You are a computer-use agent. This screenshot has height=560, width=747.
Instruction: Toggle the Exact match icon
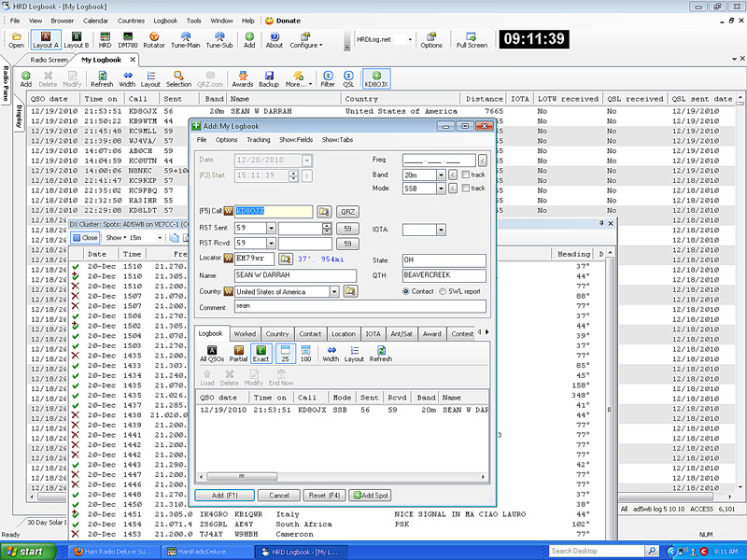261,354
